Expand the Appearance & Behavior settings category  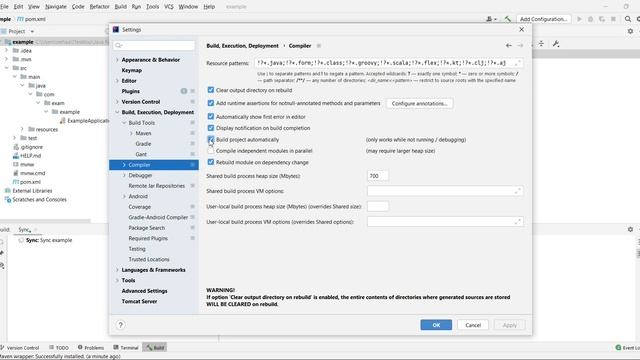point(117,60)
